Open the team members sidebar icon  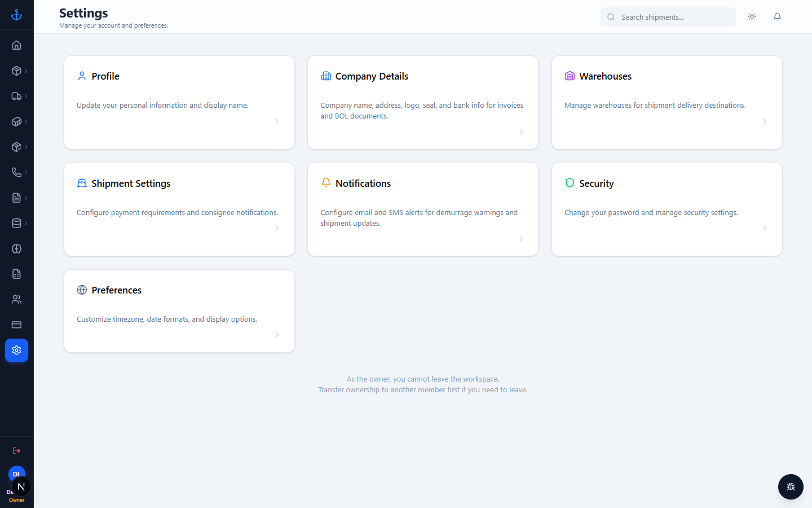(x=16, y=299)
